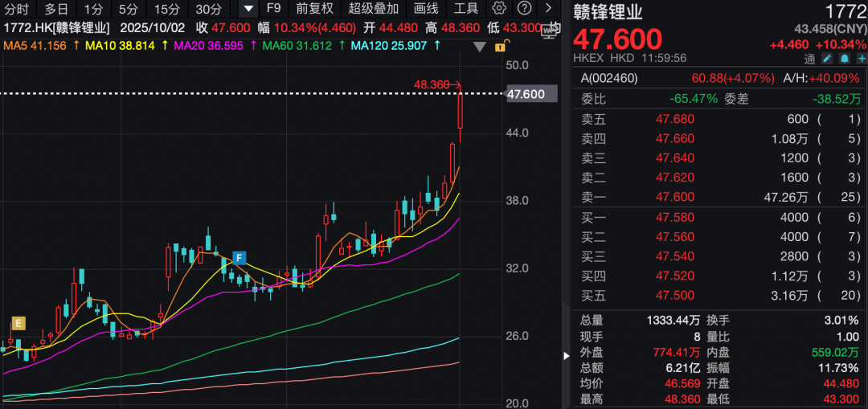Click the plus icon to add to watchlist
This screenshot has height=409, width=868.
pos(861,59)
